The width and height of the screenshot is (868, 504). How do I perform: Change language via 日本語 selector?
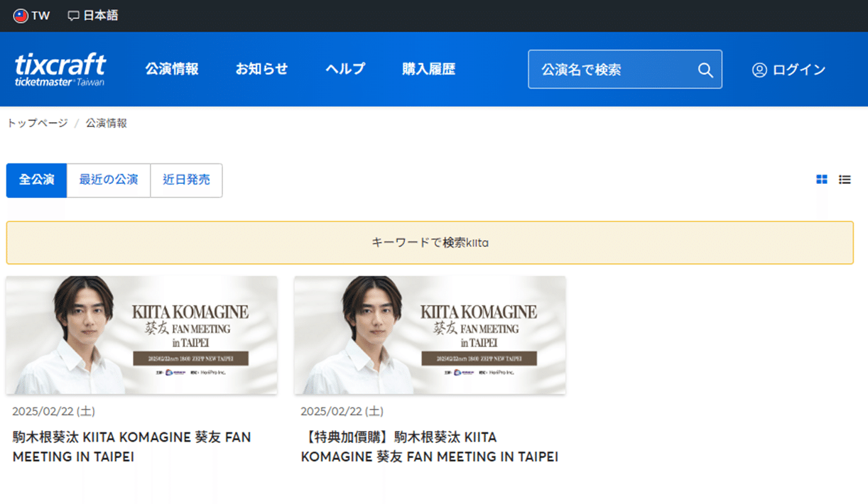point(93,16)
